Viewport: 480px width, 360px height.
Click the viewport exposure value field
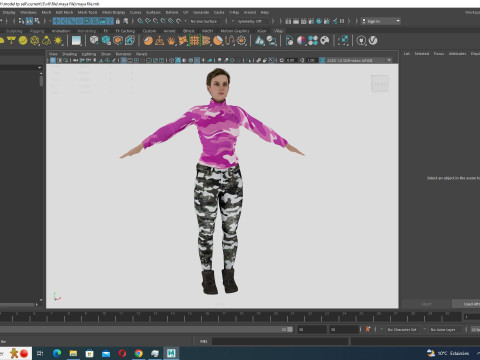click(x=291, y=60)
